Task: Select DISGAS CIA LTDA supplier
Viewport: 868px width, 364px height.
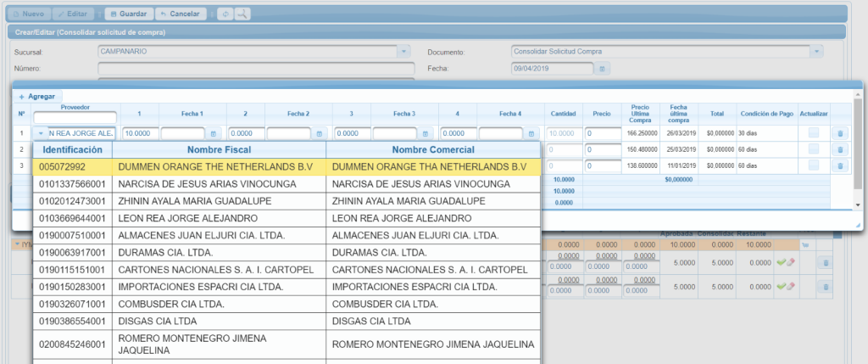Action: pyautogui.click(x=287, y=322)
